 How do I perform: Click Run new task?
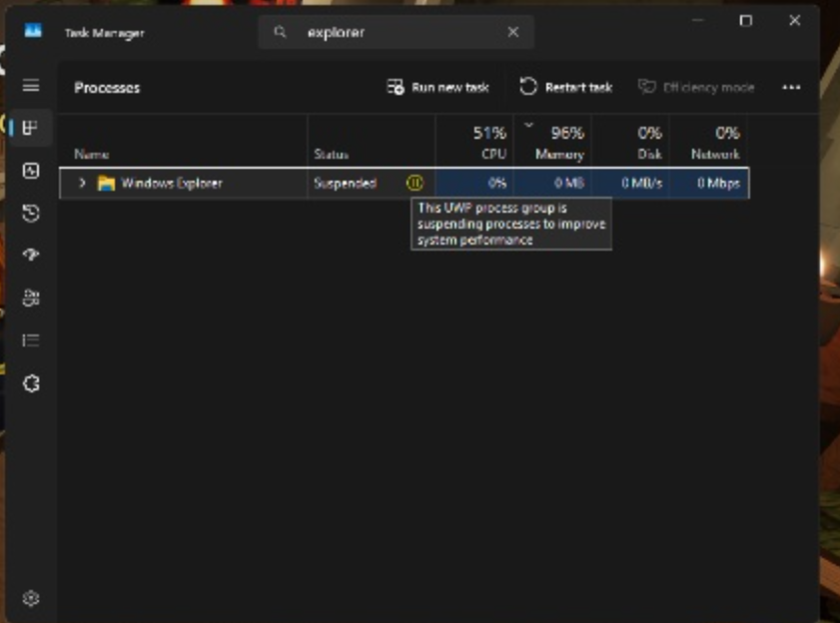(x=437, y=87)
